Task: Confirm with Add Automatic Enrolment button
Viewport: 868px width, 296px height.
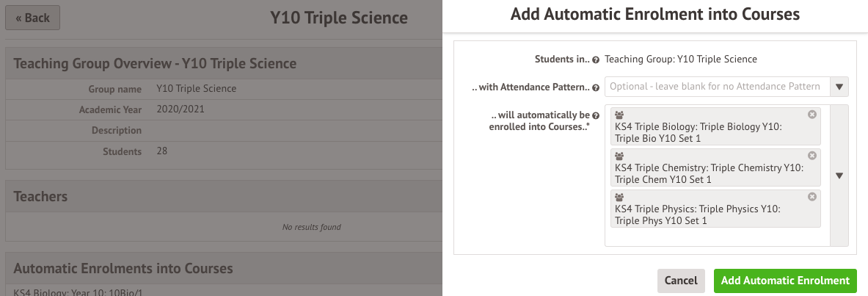Action: point(785,281)
